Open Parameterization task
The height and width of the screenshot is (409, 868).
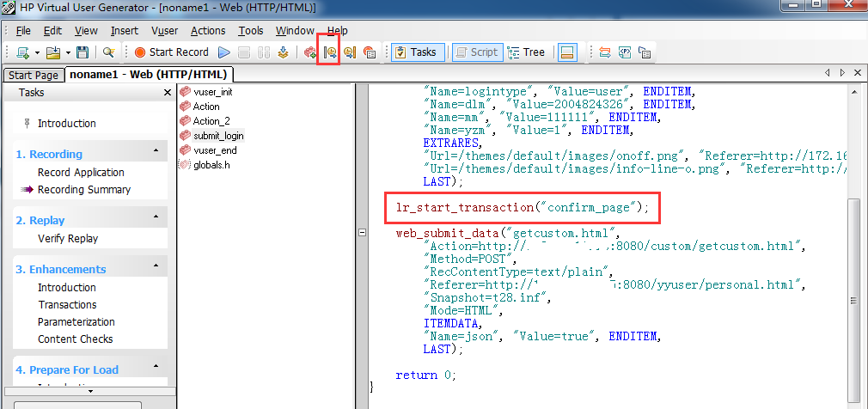tap(76, 321)
